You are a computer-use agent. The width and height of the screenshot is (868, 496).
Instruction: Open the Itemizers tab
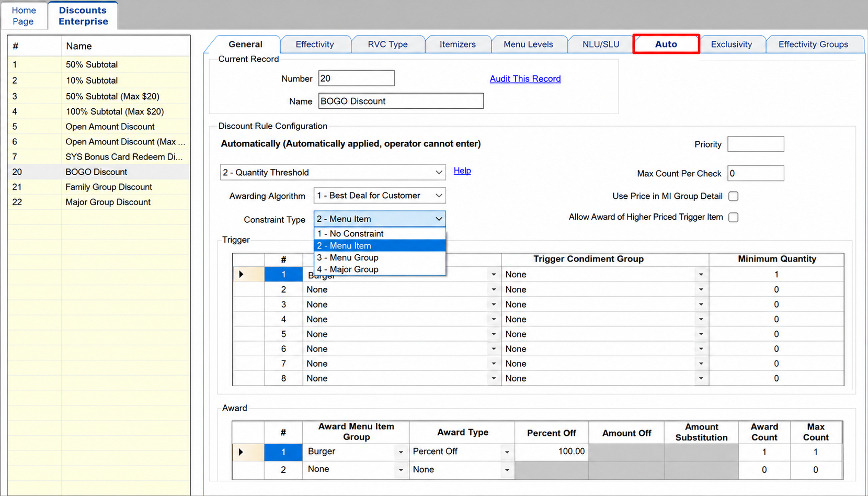[458, 44]
